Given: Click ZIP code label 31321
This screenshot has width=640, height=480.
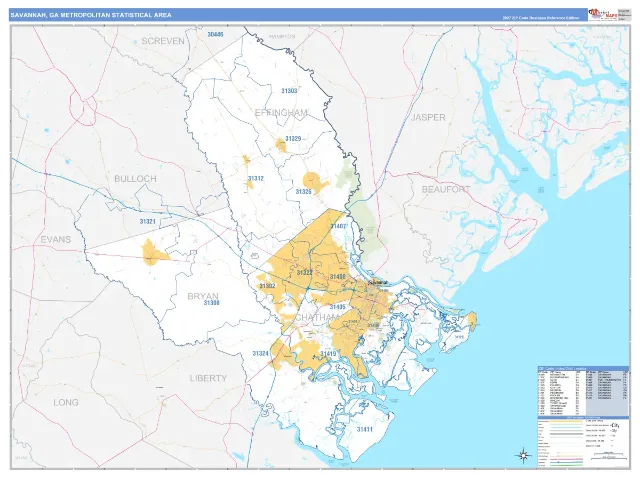Looking at the screenshot, I should pyautogui.click(x=147, y=222).
